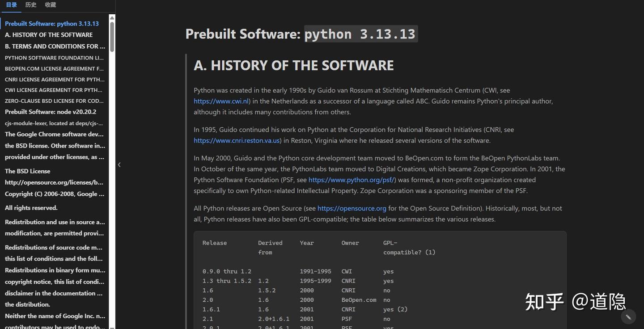This screenshot has height=329, width=644.
Task: Select 'the distribution.' outline entry
Action: 27,304
